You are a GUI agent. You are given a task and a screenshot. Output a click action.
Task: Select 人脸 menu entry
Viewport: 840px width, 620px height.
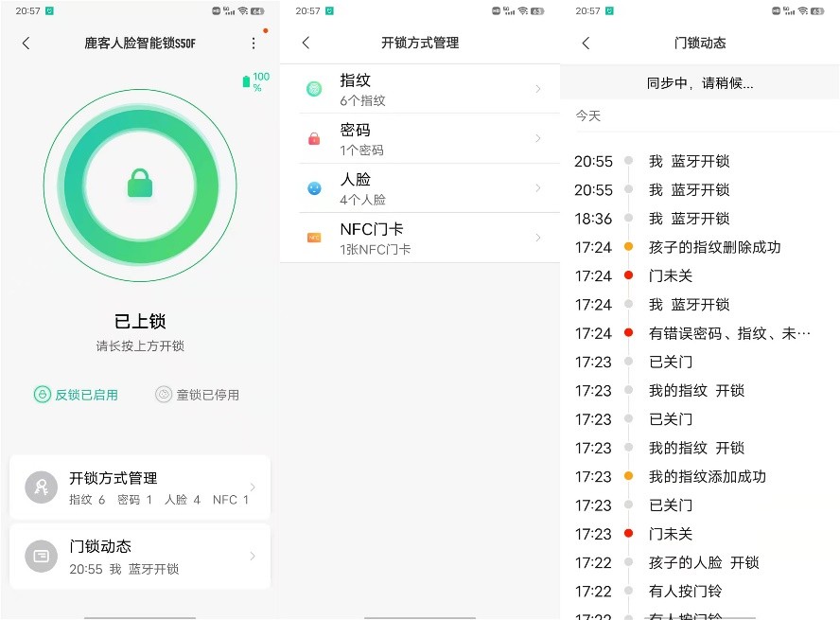coord(420,188)
